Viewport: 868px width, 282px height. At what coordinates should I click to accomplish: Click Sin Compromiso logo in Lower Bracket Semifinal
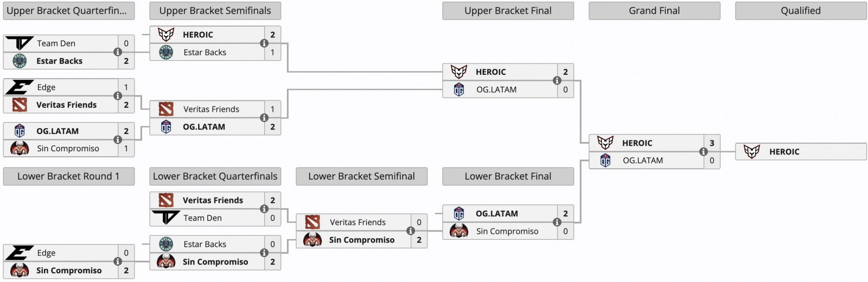(312, 240)
